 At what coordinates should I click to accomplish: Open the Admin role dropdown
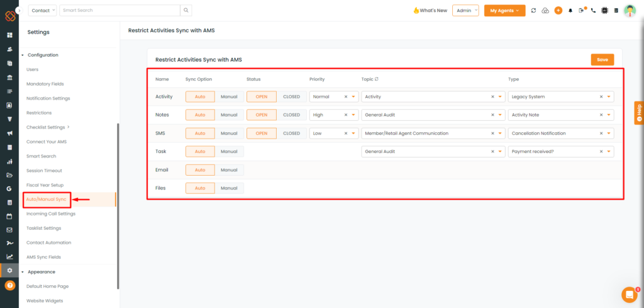[466, 11]
